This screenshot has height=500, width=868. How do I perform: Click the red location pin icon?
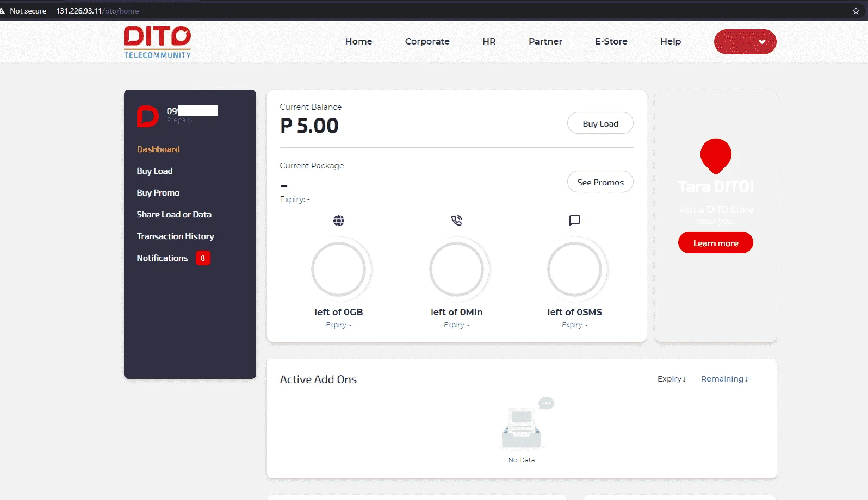(x=716, y=156)
